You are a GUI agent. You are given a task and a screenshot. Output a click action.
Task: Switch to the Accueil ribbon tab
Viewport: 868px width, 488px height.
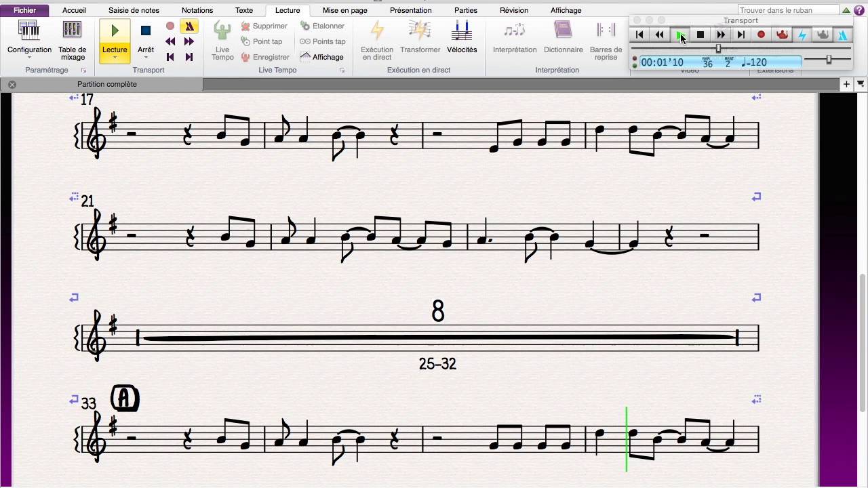pyautogui.click(x=74, y=10)
